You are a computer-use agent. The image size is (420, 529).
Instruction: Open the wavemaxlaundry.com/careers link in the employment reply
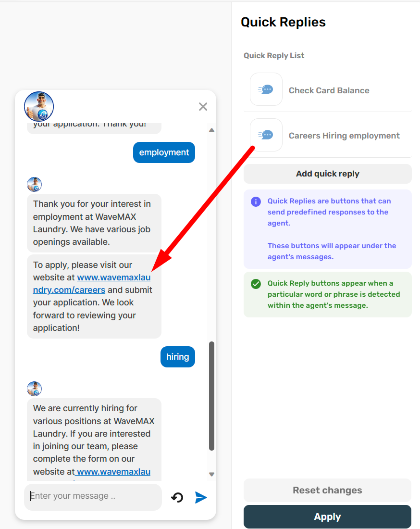point(92,284)
